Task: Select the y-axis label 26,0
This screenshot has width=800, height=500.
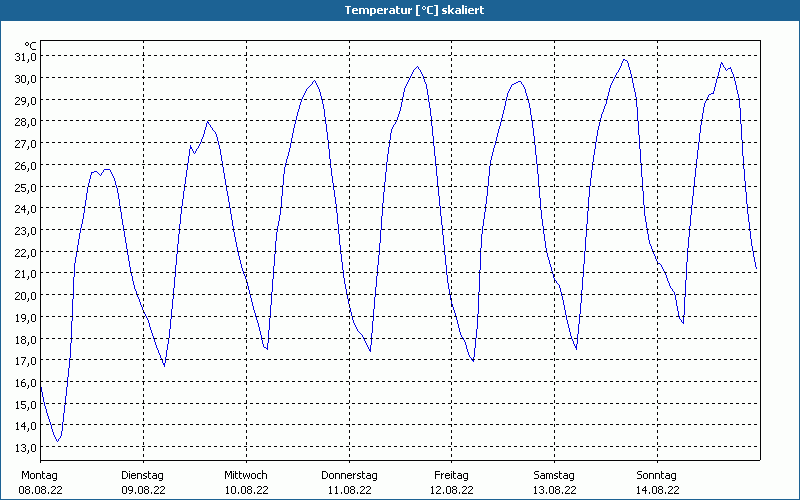Action: (x=26, y=166)
